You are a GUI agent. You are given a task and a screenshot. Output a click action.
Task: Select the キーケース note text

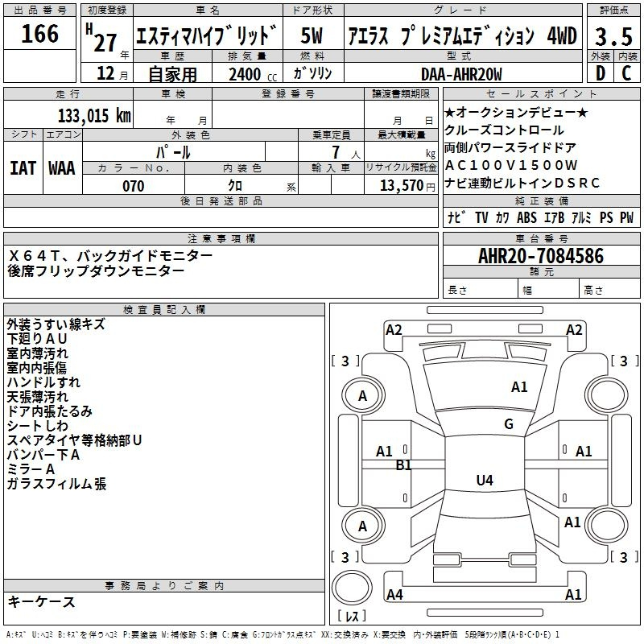click(x=42, y=602)
